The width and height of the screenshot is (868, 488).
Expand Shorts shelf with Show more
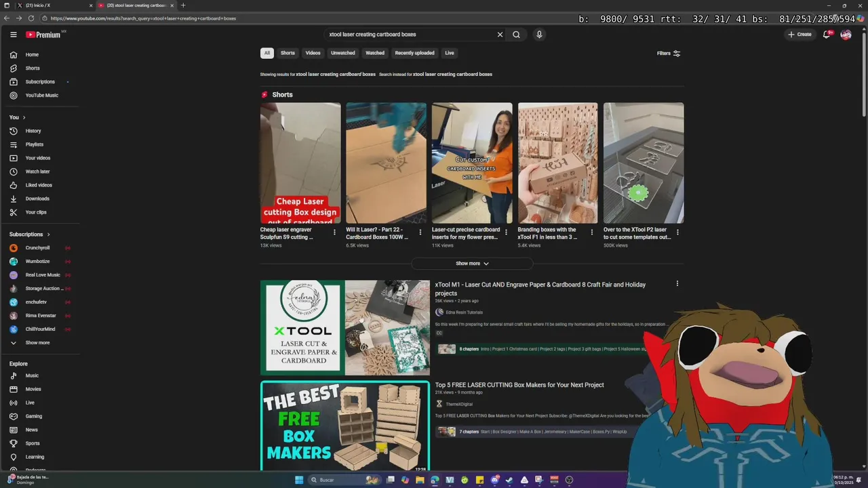[x=472, y=264]
